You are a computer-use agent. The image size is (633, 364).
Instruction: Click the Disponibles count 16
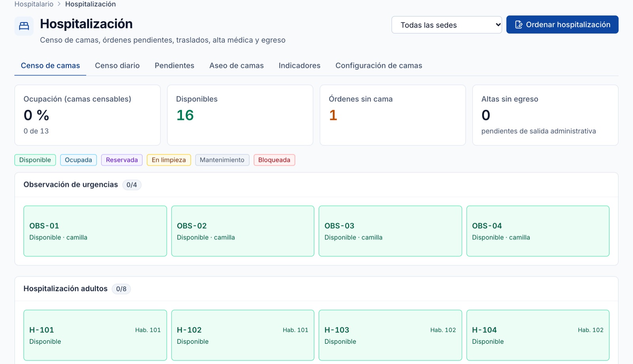[x=185, y=115]
